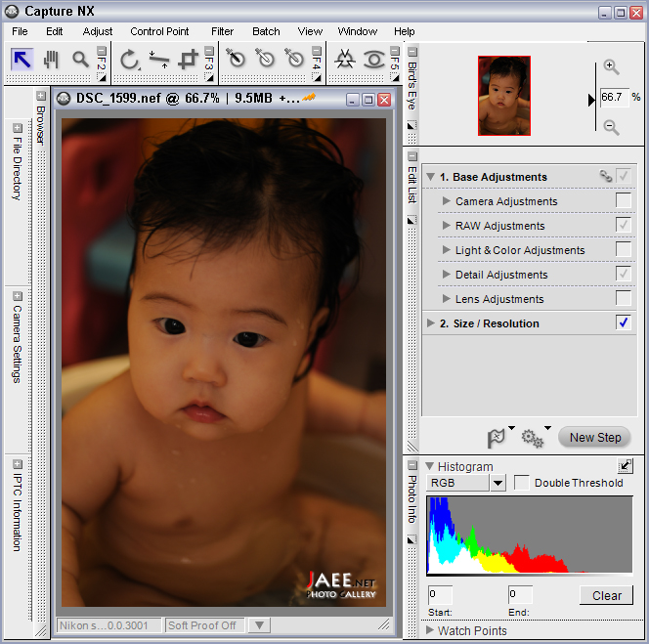The width and height of the screenshot is (649, 644).
Task: Select the Direct Select arrow tool
Action: pos(22,60)
